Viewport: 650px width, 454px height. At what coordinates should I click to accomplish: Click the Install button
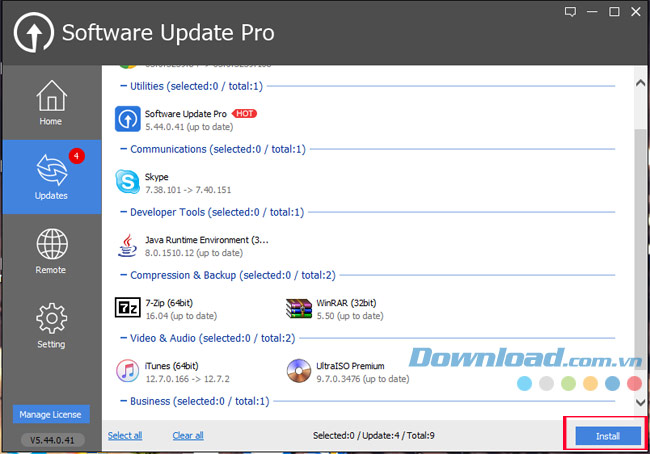(608, 436)
